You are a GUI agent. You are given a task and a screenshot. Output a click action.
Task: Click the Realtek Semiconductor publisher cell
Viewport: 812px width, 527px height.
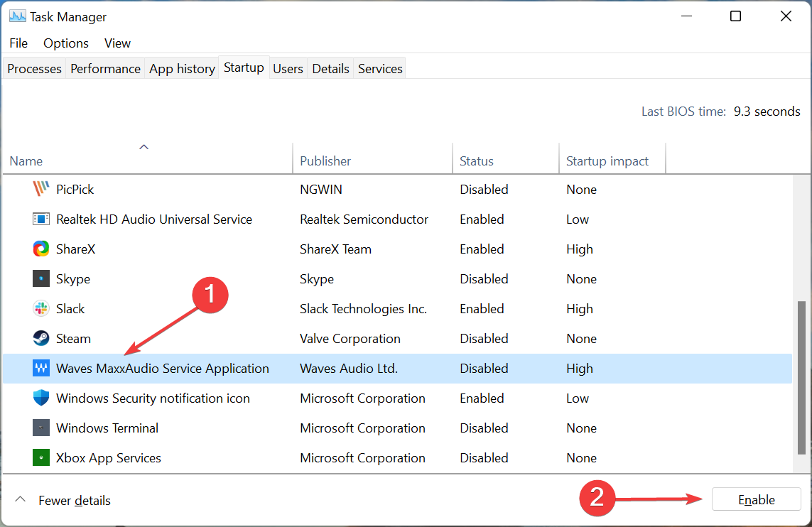(x=364, y=219)
